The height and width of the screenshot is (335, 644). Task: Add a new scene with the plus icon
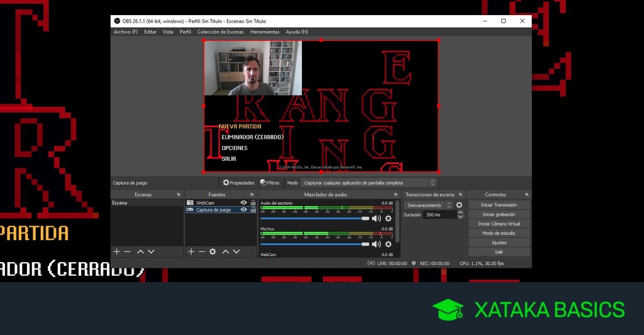click(x=116, y=251)
